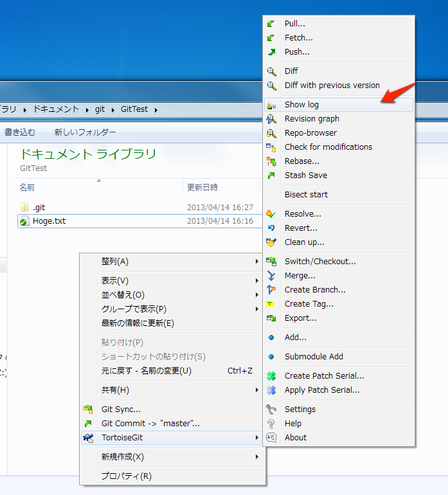448x495 pixels.
Task: Expand the 新規作成(X) submenu arrow
Action: [257, 457]
